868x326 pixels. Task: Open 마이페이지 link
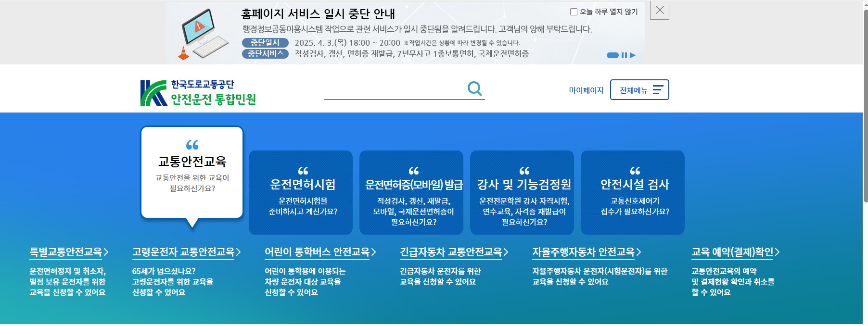[586, 90]
